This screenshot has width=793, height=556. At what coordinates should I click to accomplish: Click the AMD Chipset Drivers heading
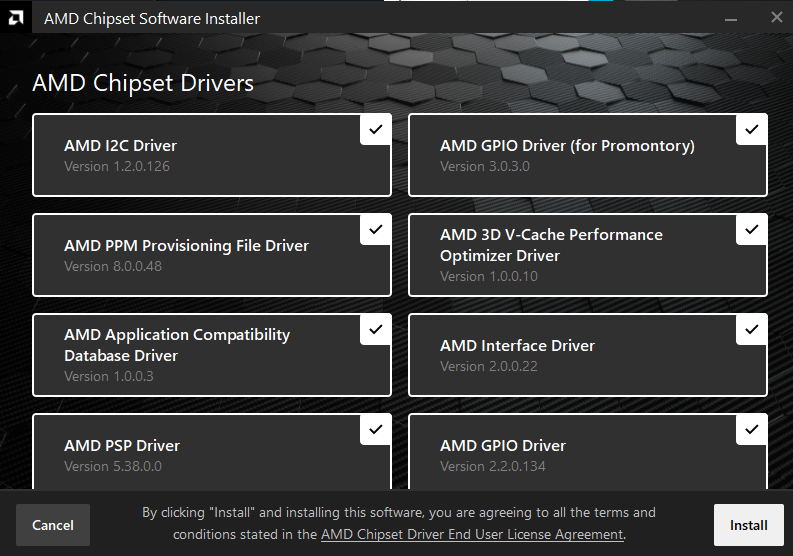tap(143, 83)
